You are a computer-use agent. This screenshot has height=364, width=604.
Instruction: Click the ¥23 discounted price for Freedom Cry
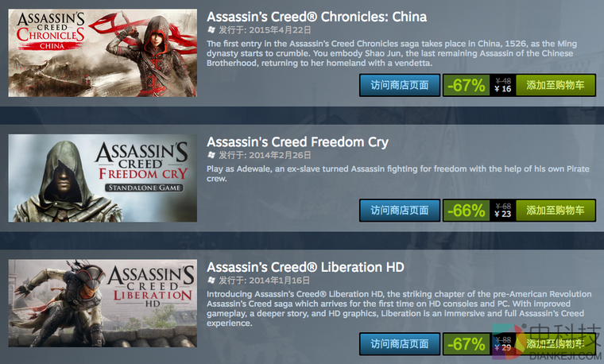pyautogui.click(x=502, y=214)
